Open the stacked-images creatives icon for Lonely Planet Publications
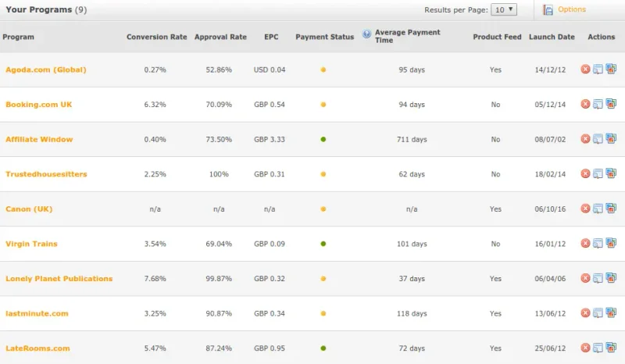 (x=611, y=277)
